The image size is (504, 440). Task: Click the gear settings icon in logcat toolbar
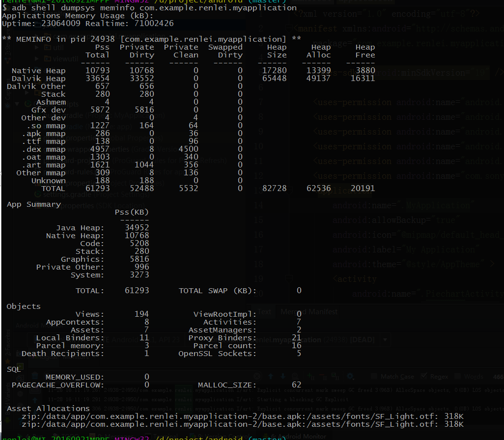tap(350, 376)
